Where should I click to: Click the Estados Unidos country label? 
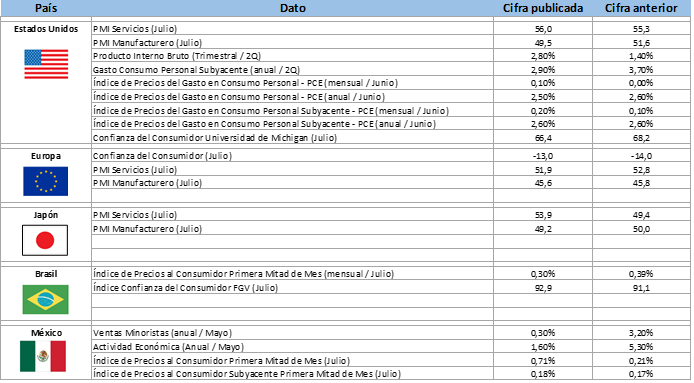[x=46, y=29]
